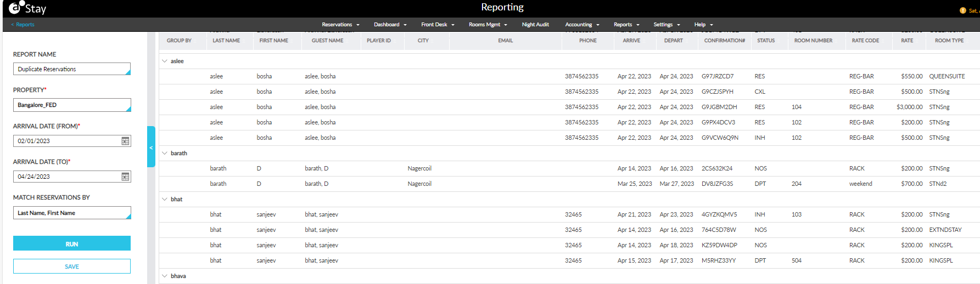Collapse the left filter panel handle
Viewport: 980px width, 284px height.
[151, 147]
